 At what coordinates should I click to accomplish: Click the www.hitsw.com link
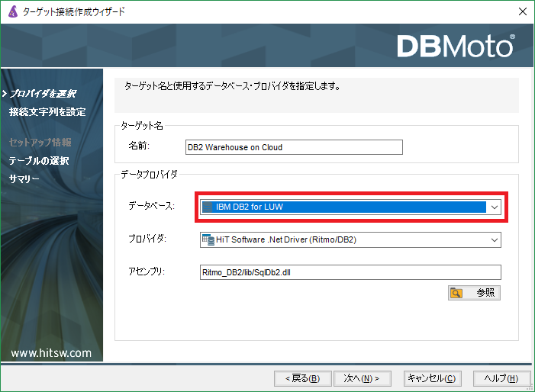pyautogui.click(x=51, y=353)
